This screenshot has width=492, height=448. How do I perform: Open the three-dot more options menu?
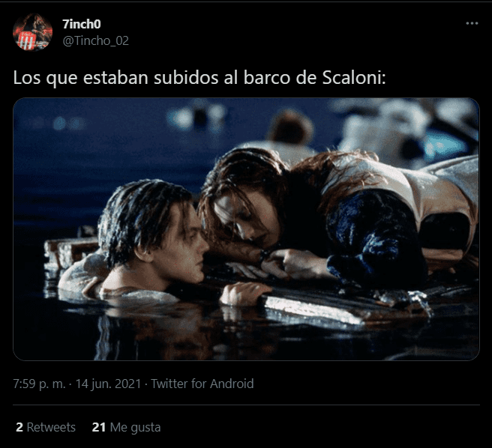coord(472,23)
